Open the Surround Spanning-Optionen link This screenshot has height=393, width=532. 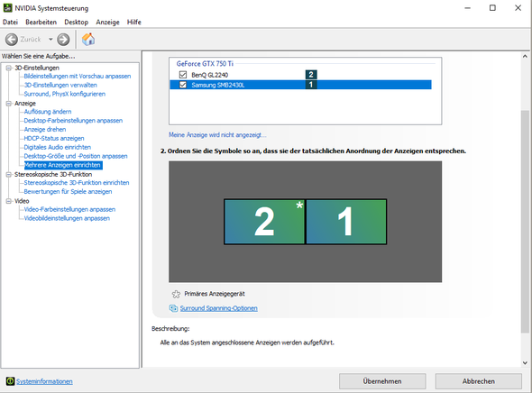click(x=218, y=308)
